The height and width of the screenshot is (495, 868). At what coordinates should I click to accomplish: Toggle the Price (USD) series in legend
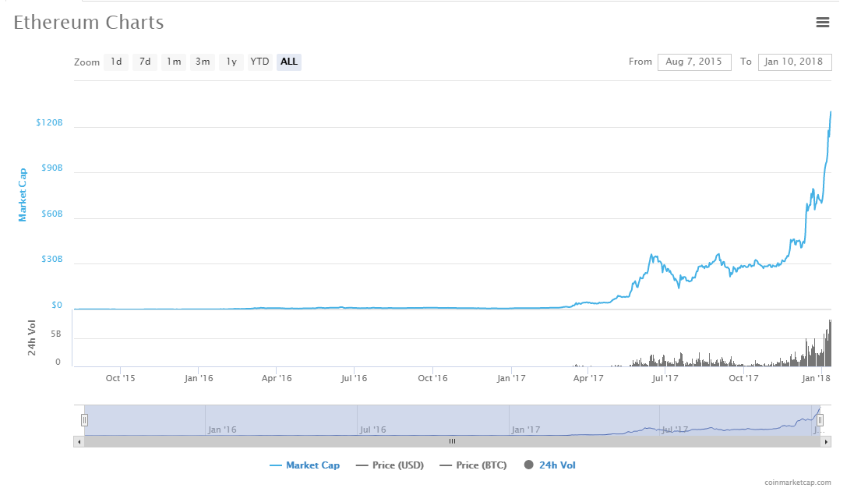(x=390, y=465)
